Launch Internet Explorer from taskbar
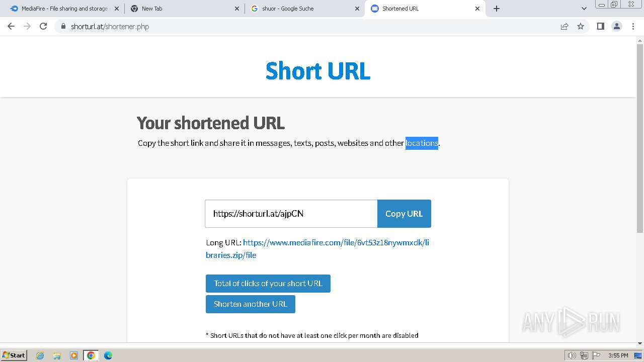The image size is (644, 362). coord(40,355)
